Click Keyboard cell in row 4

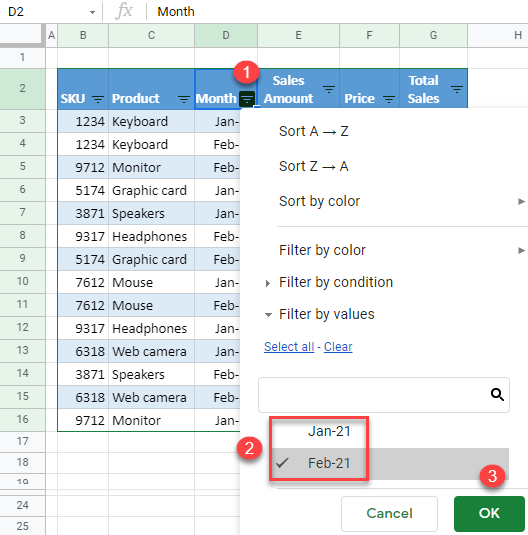pos(152,145)
